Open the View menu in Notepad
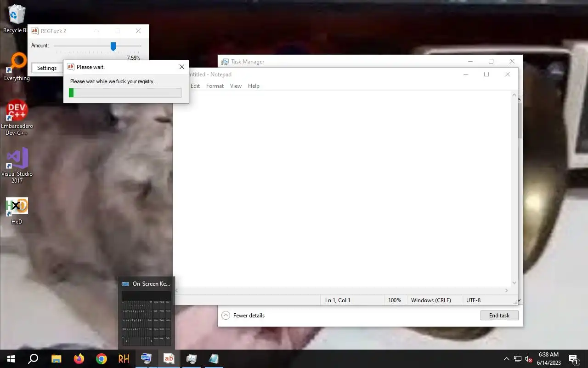588x368 pixels. (236, 86)
